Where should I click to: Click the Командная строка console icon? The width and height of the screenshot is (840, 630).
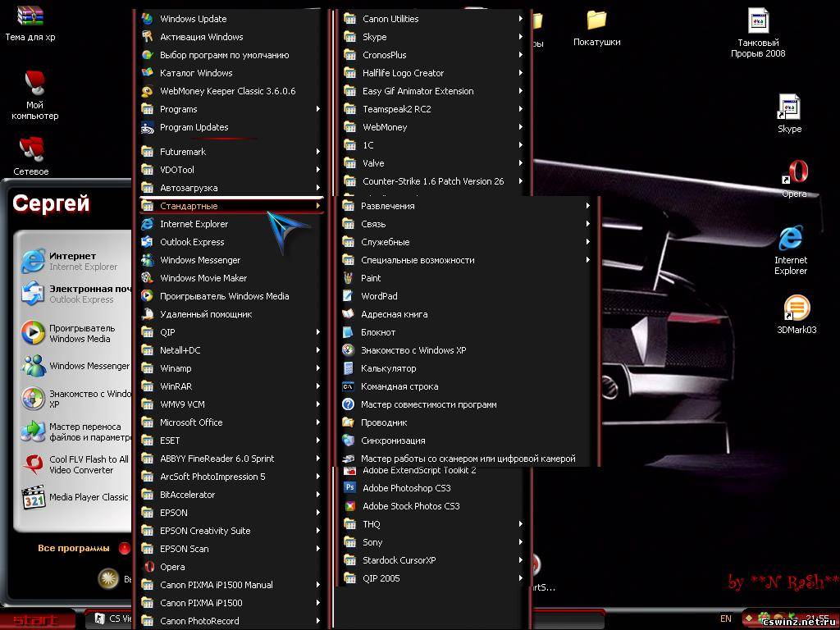click(348, 386)
